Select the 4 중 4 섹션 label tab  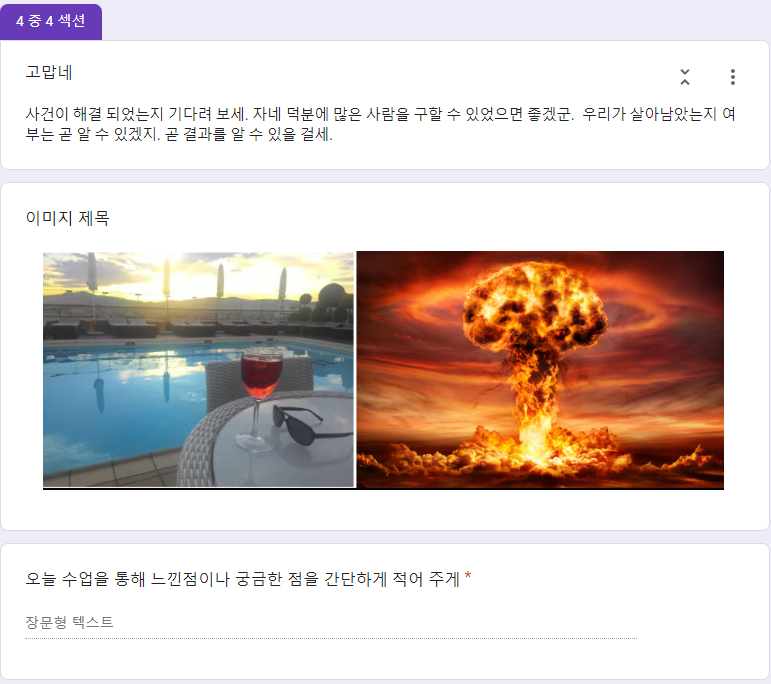[51, 22]
